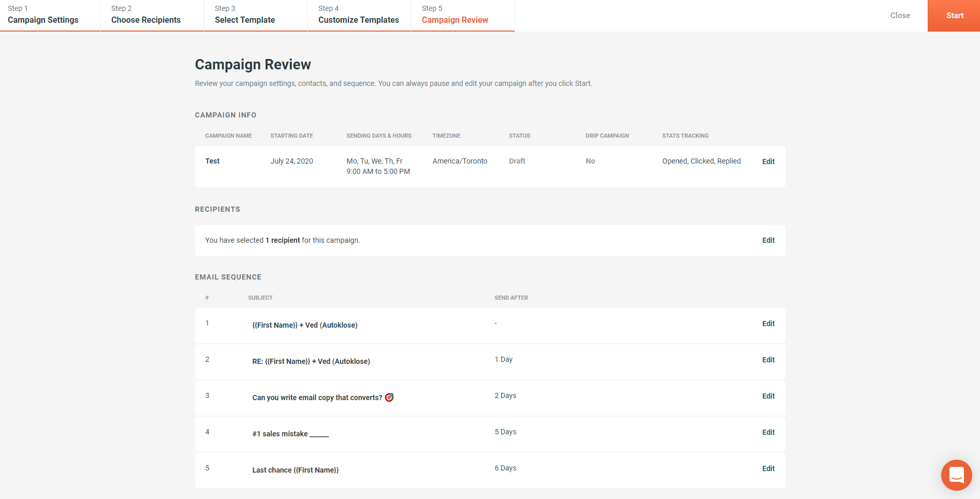Click send after '5 Days'
This screenshot has width=980, height=499.
(x=505, y=432)
